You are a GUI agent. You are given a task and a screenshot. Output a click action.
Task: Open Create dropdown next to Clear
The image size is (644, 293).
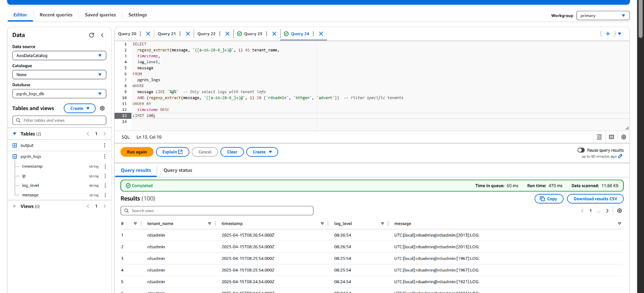tap(262, 152)
